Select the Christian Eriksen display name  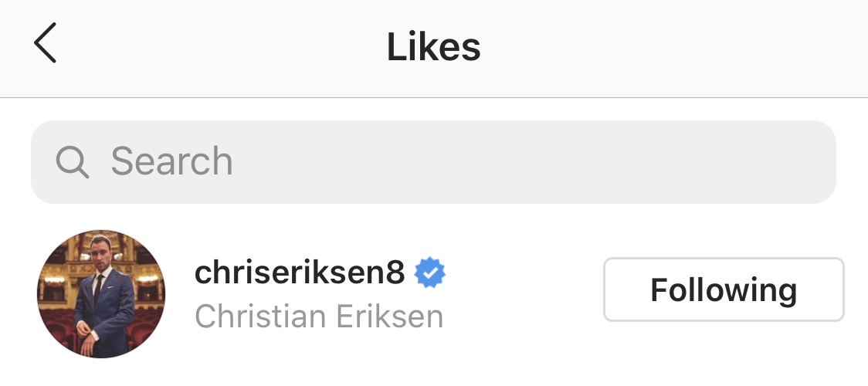(x=319, y=317)
